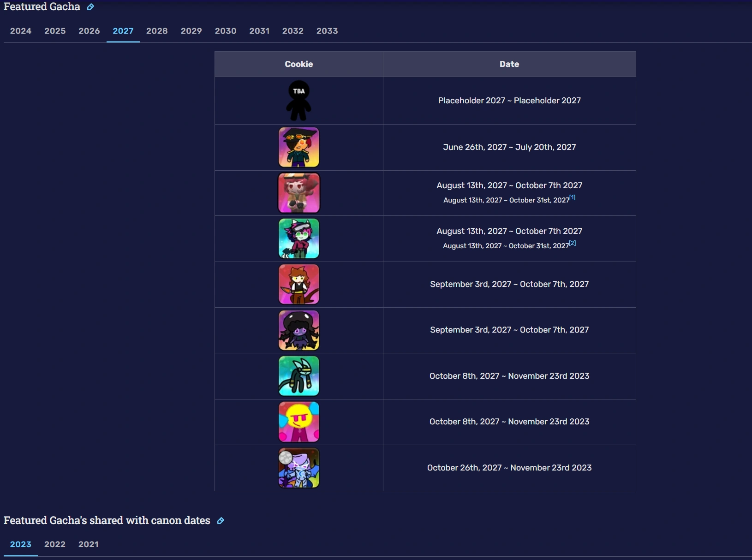Edit the Featured Gacha section
Image resolution: width=752 pixels, height=560 pixels.
coord(90,7)
